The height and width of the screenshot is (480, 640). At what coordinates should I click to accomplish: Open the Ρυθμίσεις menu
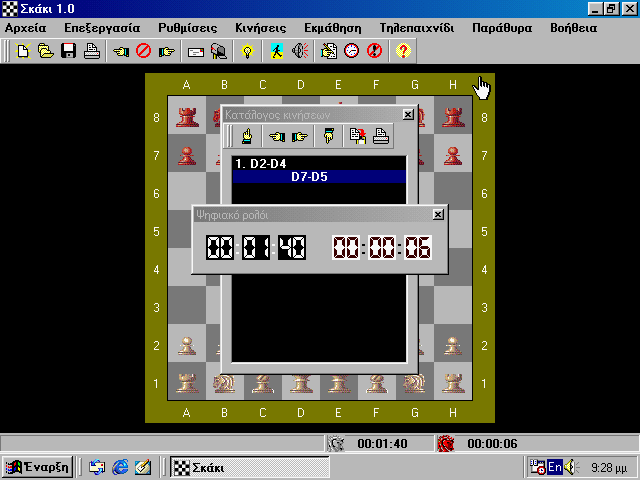click(188, 28)
